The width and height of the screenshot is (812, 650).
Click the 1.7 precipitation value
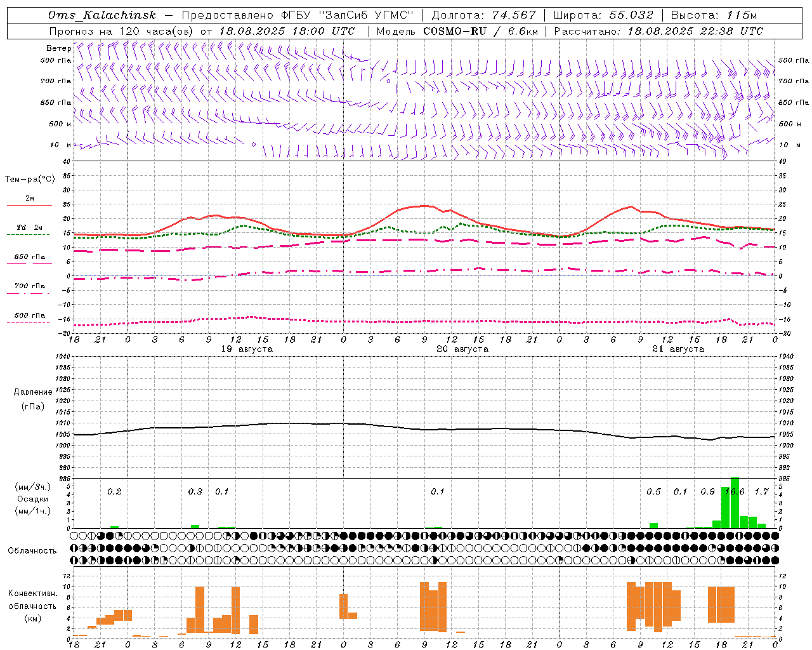(x=761, y=492)
